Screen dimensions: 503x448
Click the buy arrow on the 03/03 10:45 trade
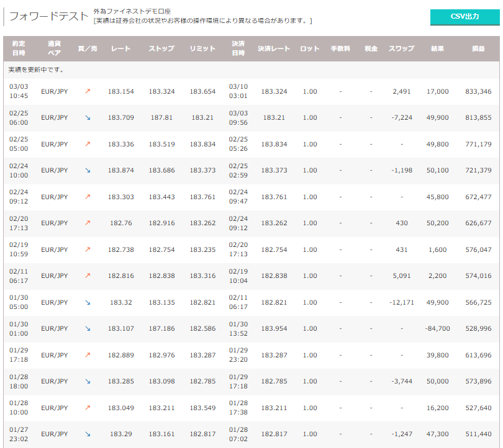point(88,92)
